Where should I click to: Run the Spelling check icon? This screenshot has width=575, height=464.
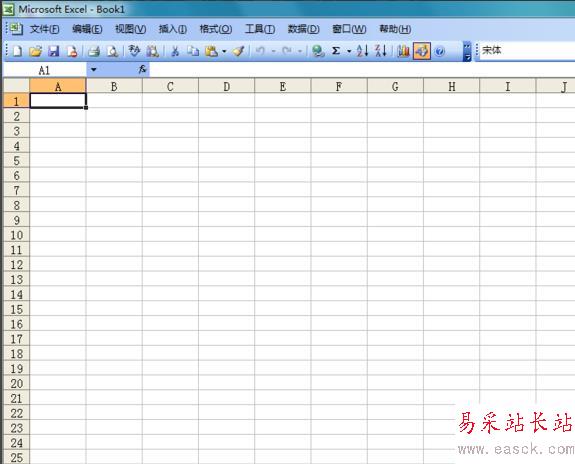(x=134, y=51)
